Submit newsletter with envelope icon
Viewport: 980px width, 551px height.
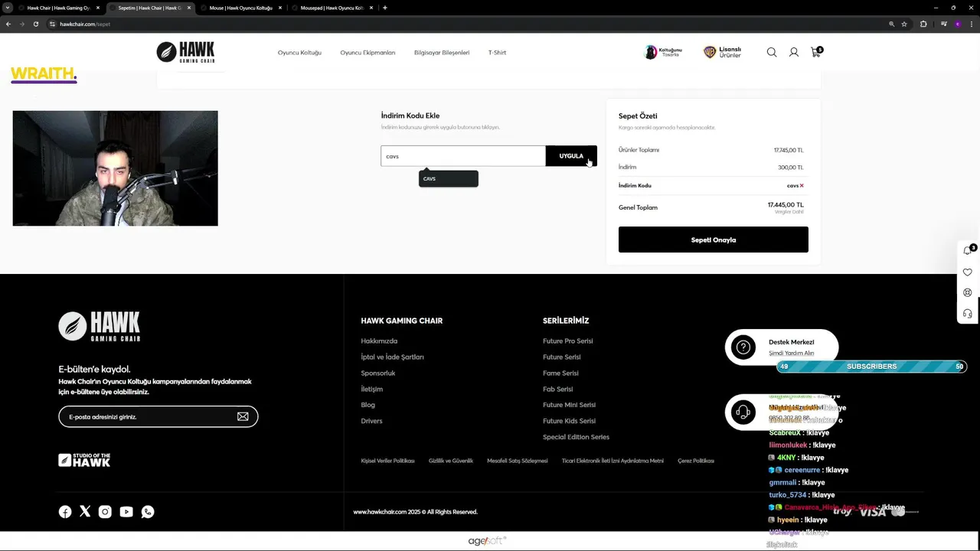tap(243, 416)
